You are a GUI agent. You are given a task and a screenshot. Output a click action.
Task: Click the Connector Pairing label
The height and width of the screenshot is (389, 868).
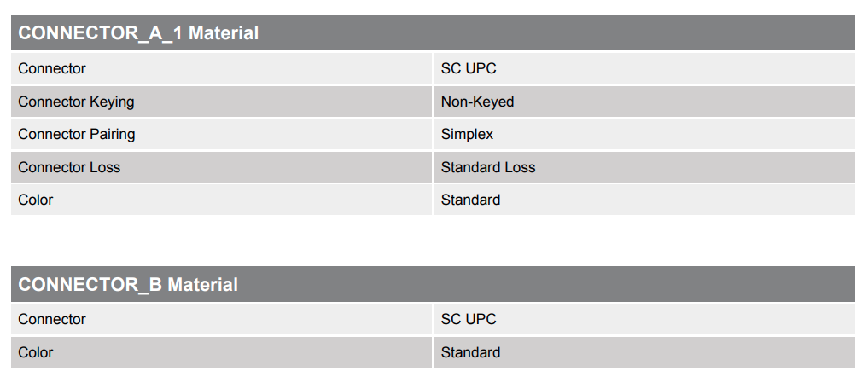pos(76,134)
